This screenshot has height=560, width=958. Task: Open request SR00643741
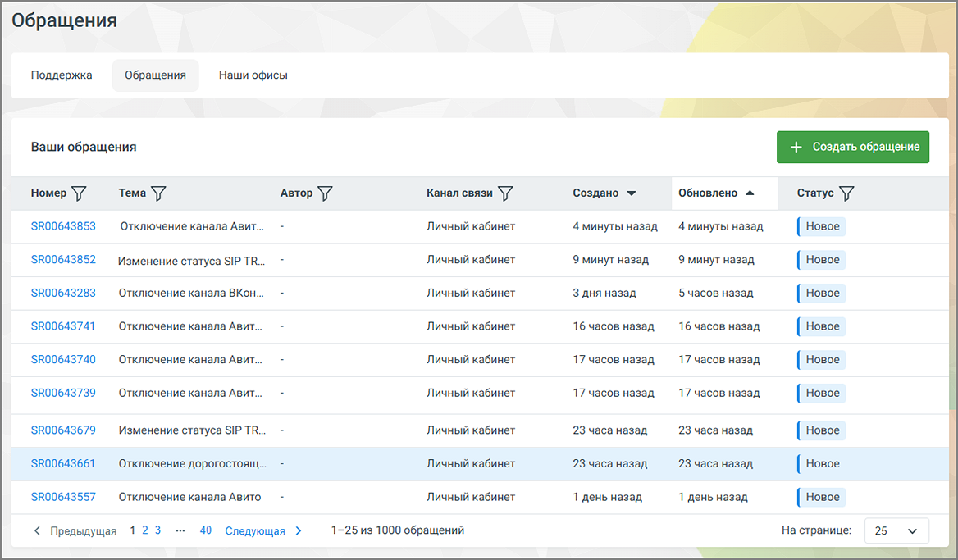click(x=63, y=326)
